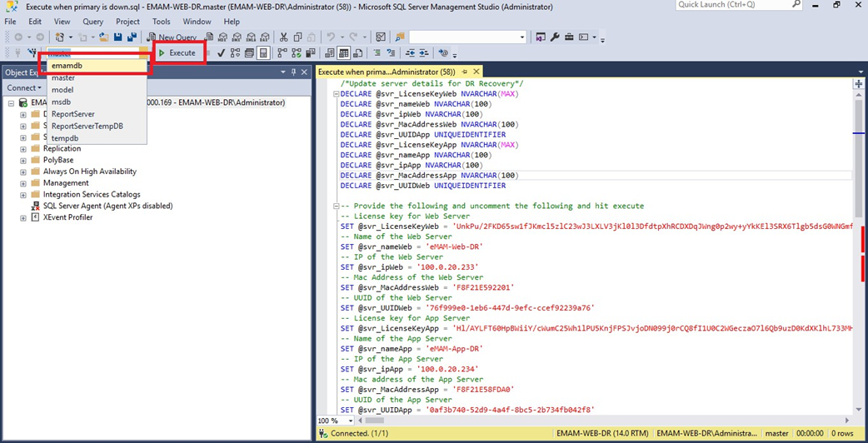Click the Execute button
The image size is (868, 443).
pos(177,53)
